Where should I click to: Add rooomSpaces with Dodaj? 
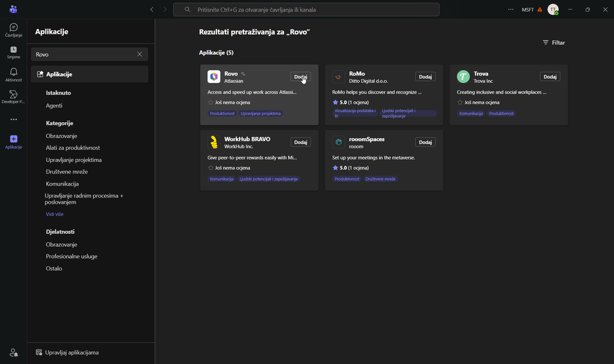[425, 142]
